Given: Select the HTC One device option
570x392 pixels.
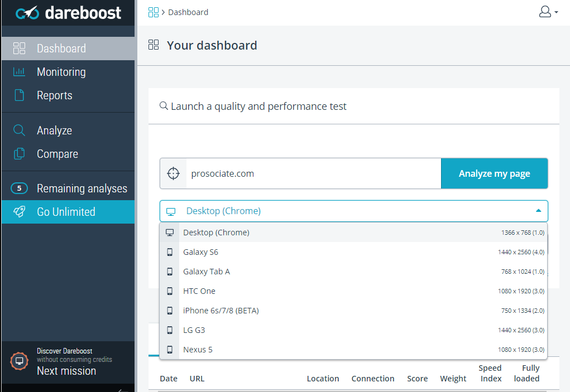Looking at the screenshot, I should pyautogui.click(x=199, y=291).
